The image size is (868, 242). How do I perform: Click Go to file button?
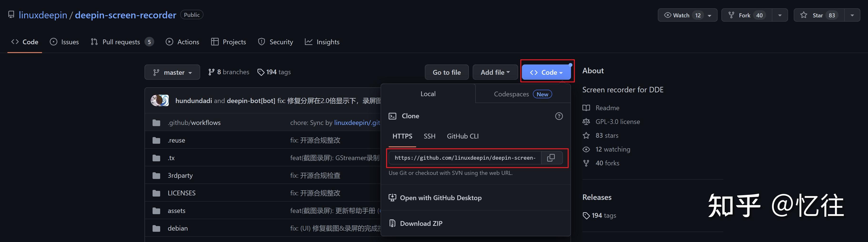[x=446, y=72]
